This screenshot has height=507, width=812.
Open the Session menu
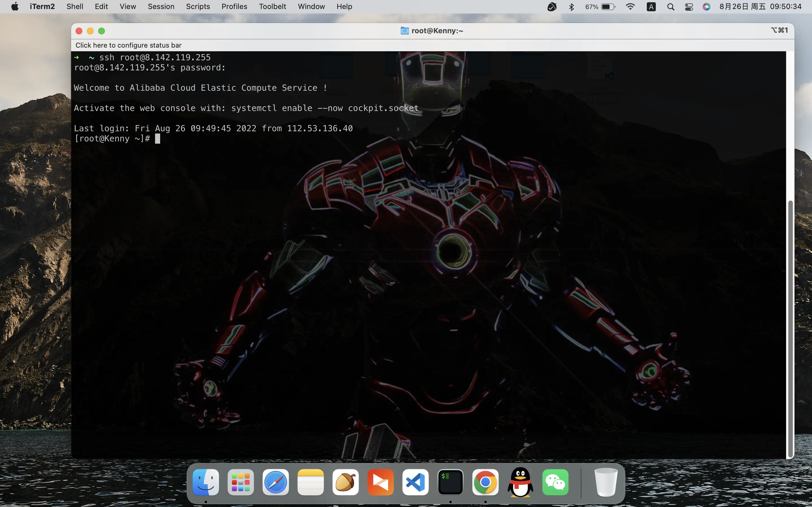[x=161, y=7]
